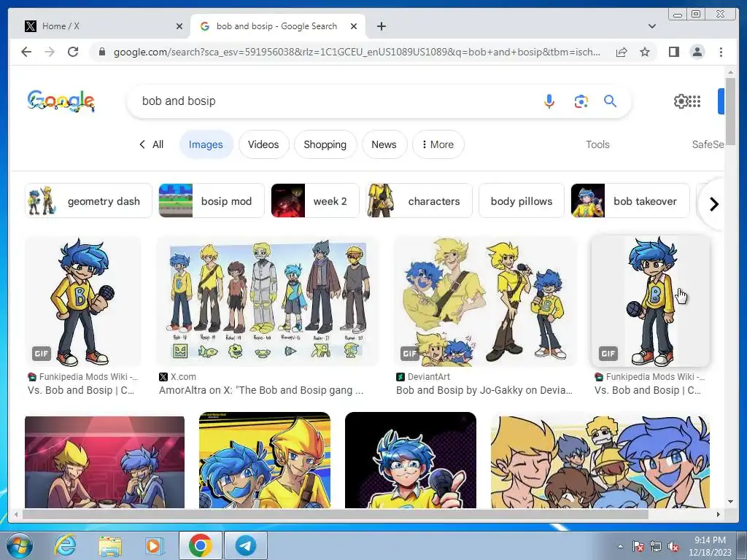Open Google quick settings gear
This screenshot has width=747, height=560.
coord(681,101)
